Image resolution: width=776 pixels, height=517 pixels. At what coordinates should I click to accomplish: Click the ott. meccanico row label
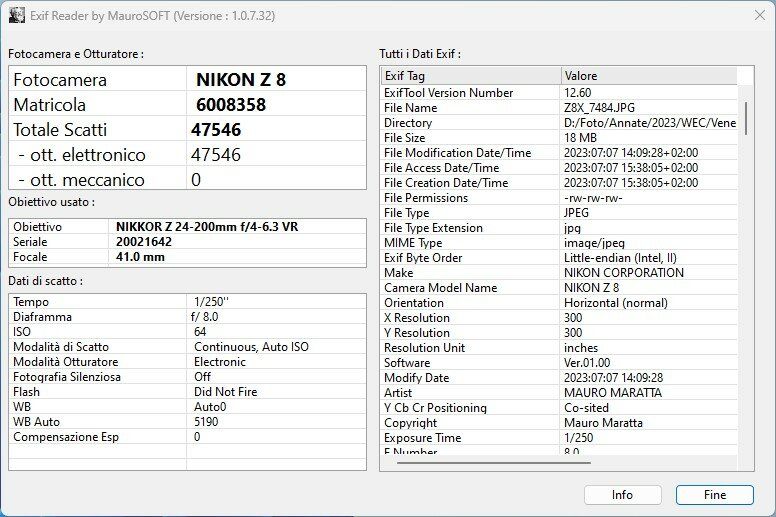click(82, 180)
